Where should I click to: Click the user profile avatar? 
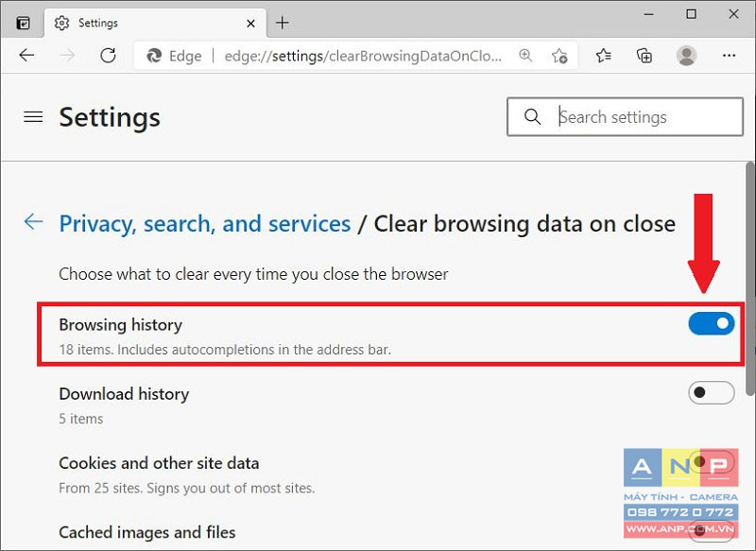(686, 56)
